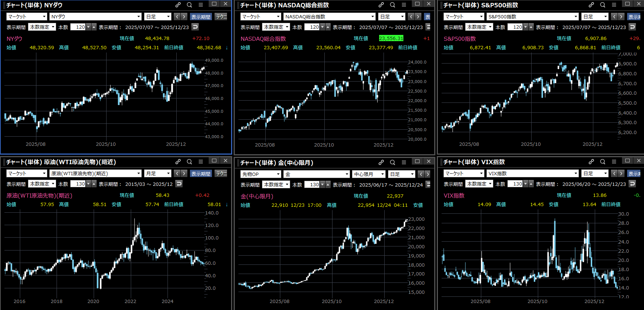Increase 本数 bar count in VIX指数 chart
644x310 pixels.
coord(531,184)
